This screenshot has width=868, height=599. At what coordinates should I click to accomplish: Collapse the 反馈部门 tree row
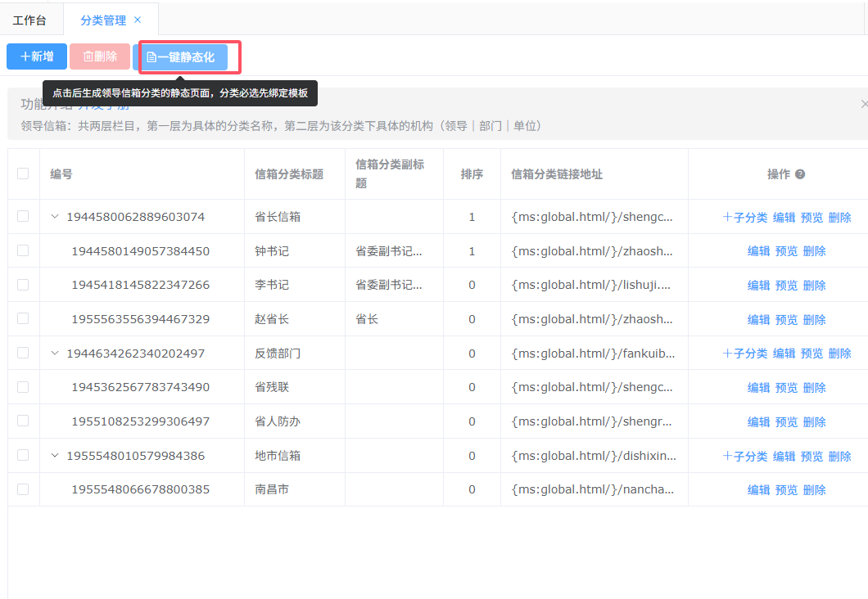(x=55, y=353)
